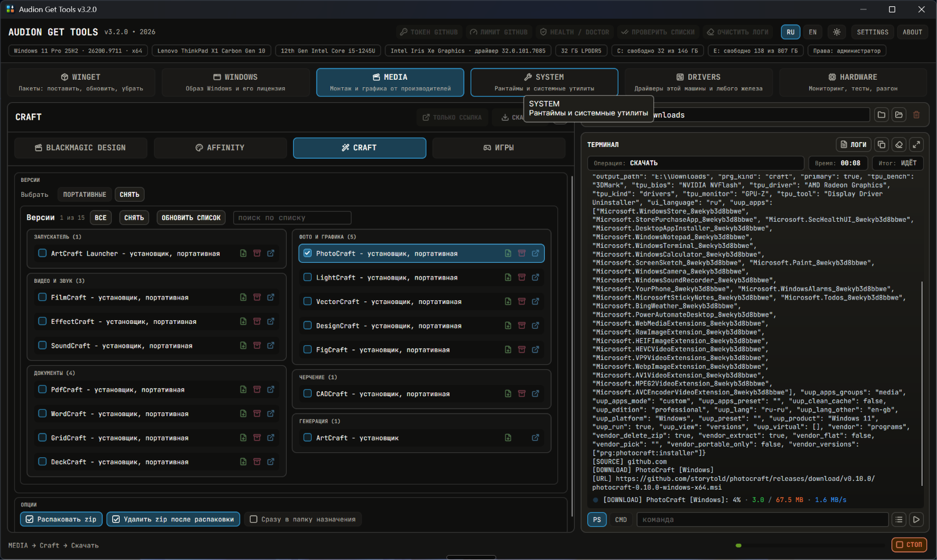Open external link icon for ArtCraft generator row

536,438
